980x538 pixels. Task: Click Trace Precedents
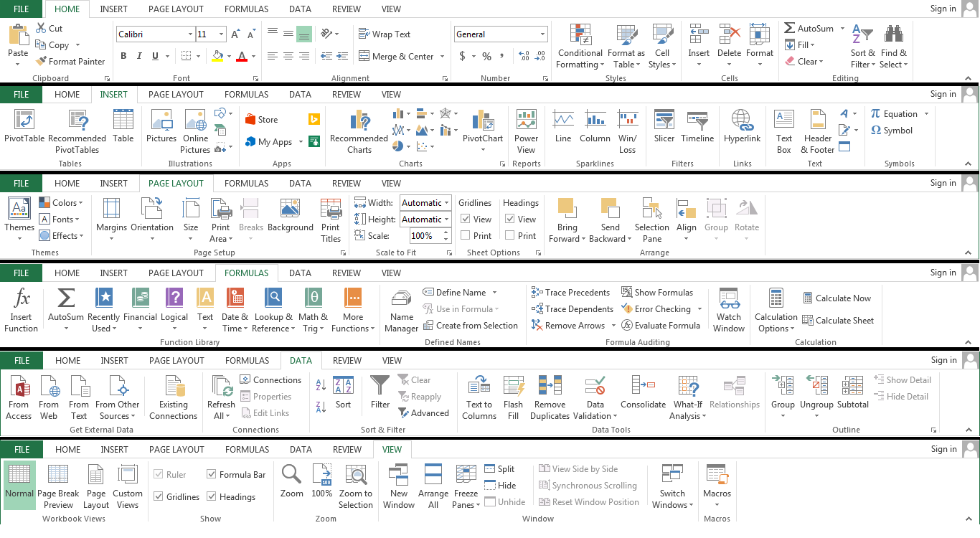pos(570,293)
